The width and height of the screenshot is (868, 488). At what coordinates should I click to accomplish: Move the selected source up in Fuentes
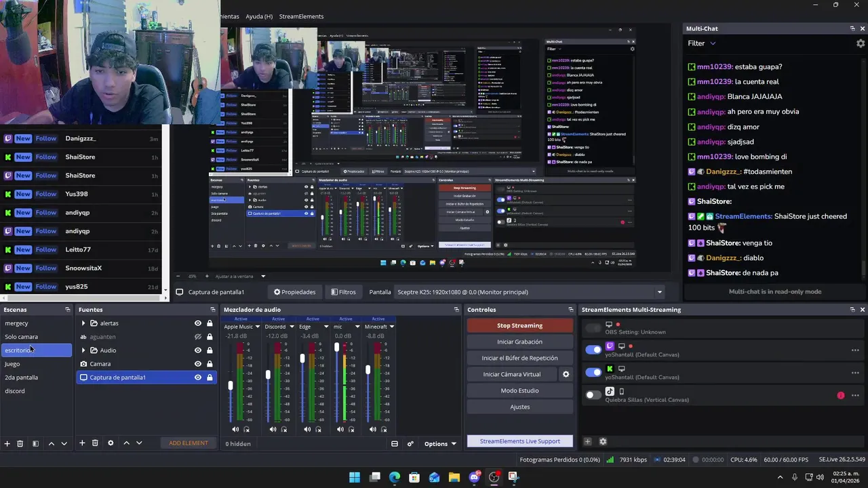(126, 443)
